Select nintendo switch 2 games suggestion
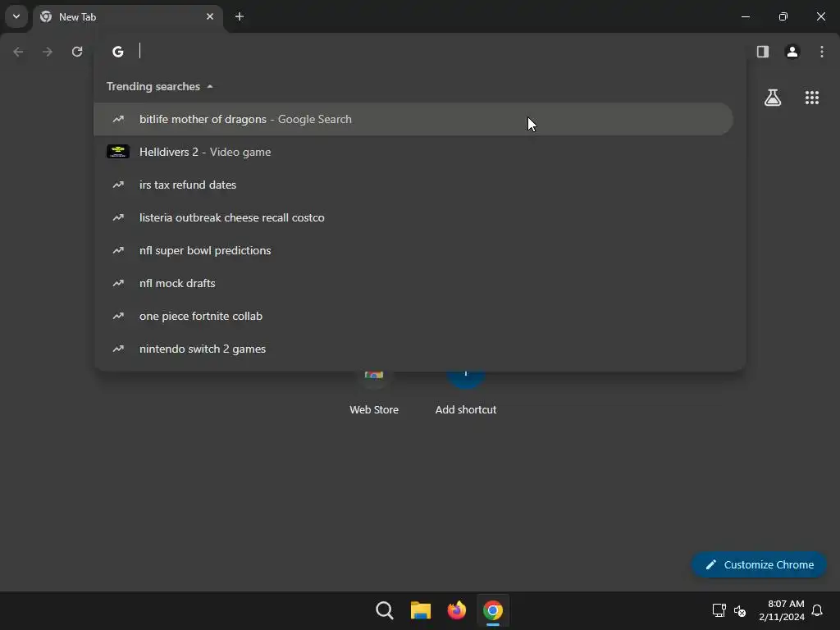Viewport: 840px width, 630px height. coord(413,349)
